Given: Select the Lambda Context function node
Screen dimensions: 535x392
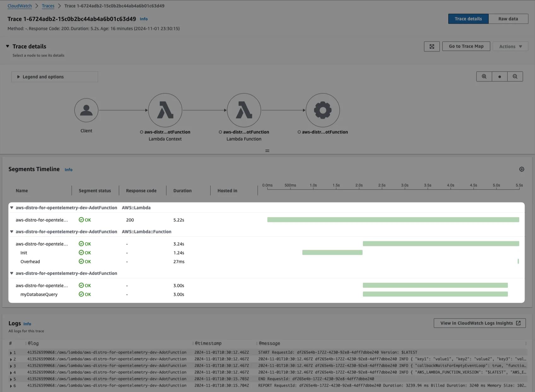Looking at the screenshot, I should pos(165,110).
